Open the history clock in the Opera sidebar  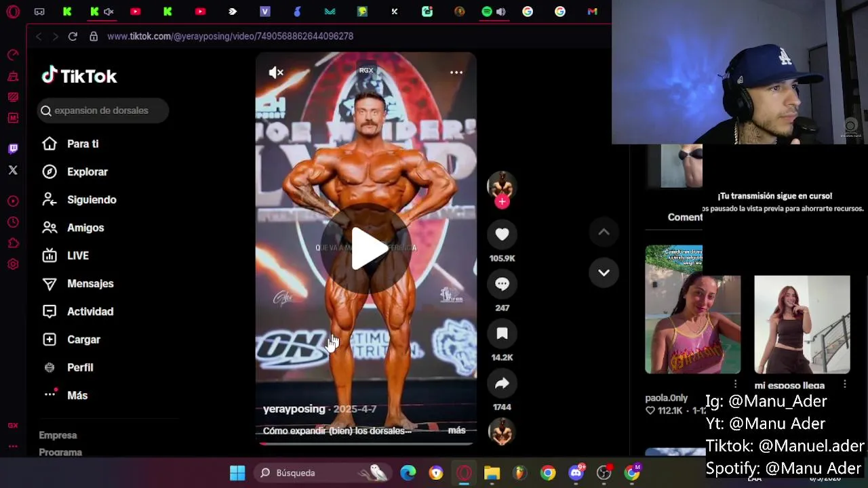pyautogui.click(x=13, y=222)
